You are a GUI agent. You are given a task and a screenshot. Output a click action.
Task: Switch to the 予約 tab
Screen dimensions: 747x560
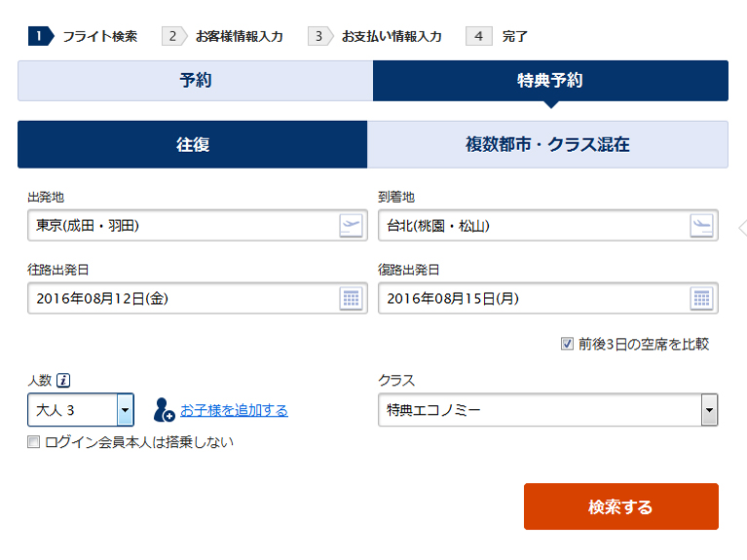click(195, 81)
